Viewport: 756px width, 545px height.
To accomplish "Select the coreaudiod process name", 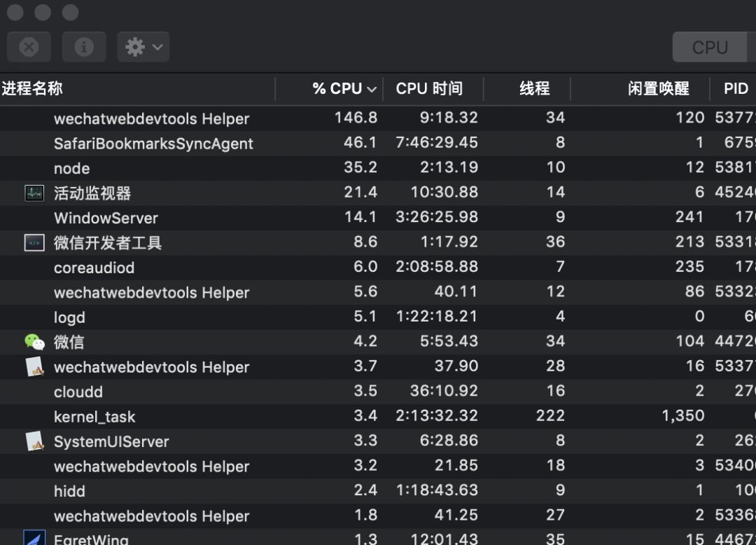I will [x=94, y=268].
